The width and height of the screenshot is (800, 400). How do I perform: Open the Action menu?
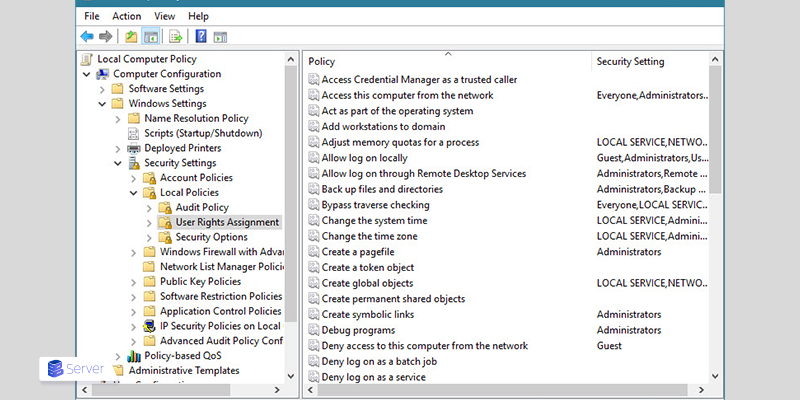coord(127,16)
